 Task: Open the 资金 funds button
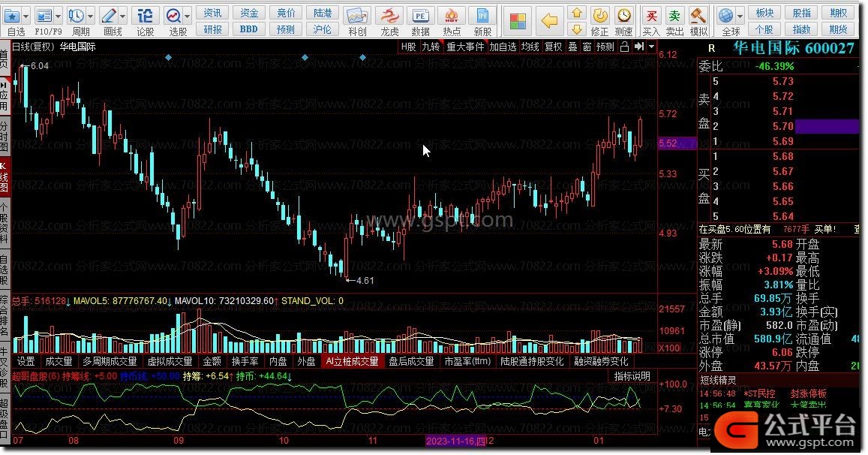tap(249, 13)
